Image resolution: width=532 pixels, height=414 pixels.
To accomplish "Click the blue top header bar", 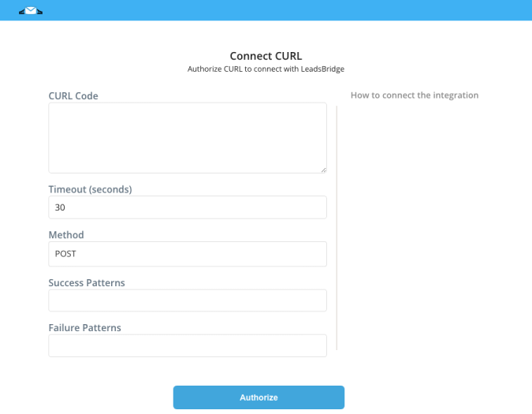I will coord(266,10).
